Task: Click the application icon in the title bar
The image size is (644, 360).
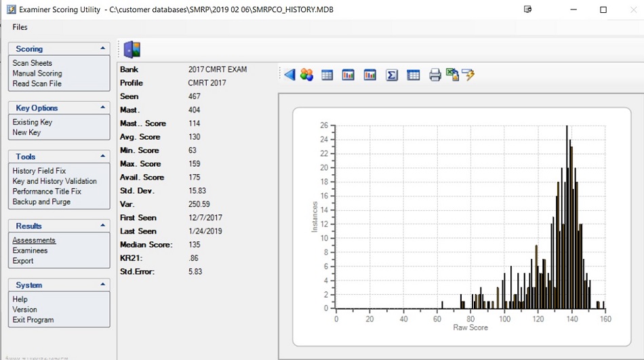Action: click(x=12, y=9)
